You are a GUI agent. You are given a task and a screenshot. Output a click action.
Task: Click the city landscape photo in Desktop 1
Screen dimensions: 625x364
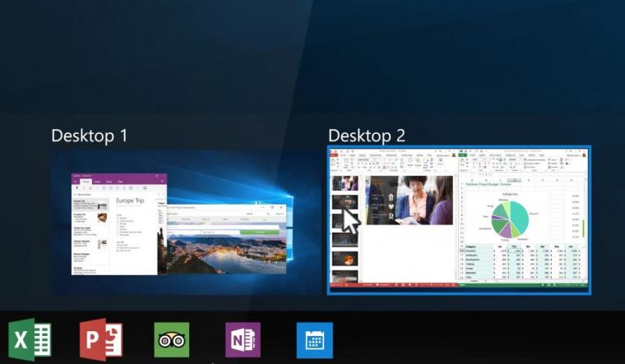click(227, 253)
